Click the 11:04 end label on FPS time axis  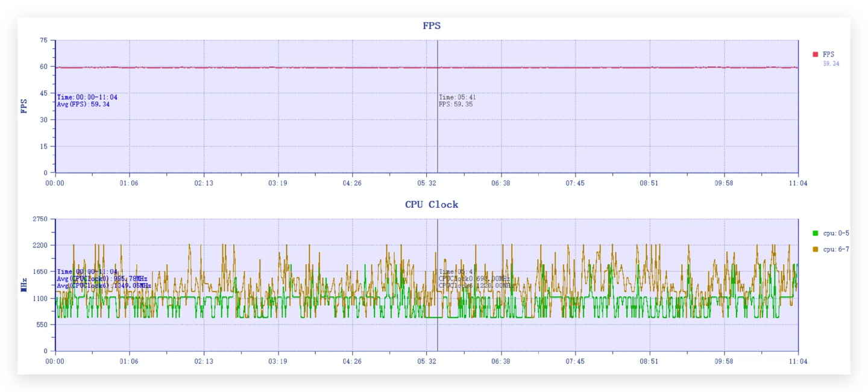(x=798, y=183)
